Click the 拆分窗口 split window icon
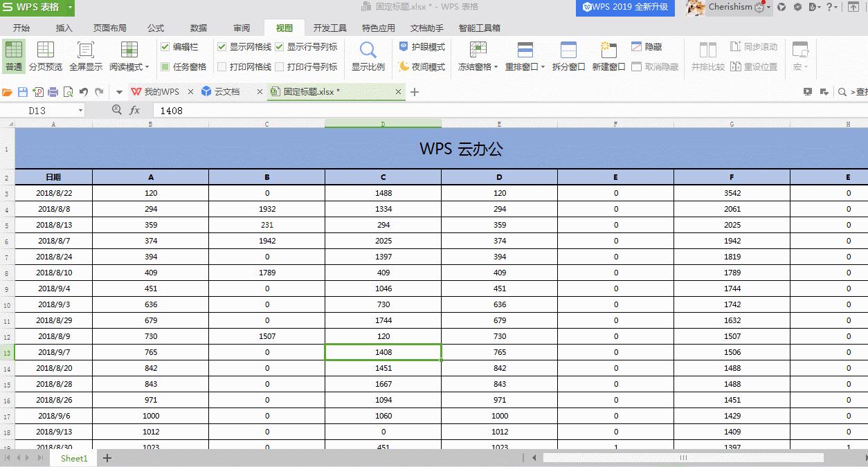Screen dimensions: 868x467 point(568,55)
